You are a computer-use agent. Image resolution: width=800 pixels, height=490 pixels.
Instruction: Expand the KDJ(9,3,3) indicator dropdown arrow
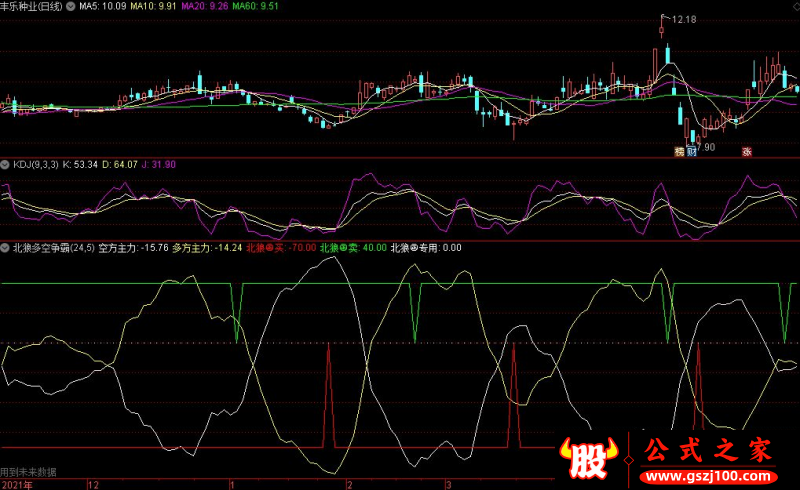tap(5, 164)
